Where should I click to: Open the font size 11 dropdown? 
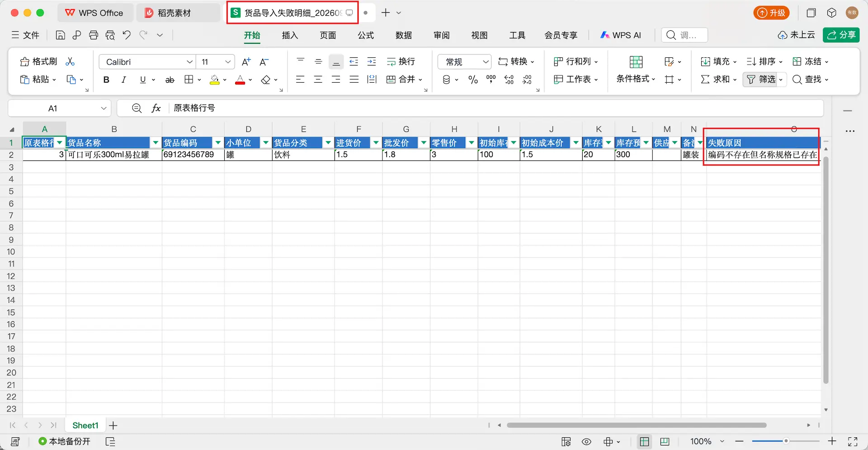pos(228,61)
